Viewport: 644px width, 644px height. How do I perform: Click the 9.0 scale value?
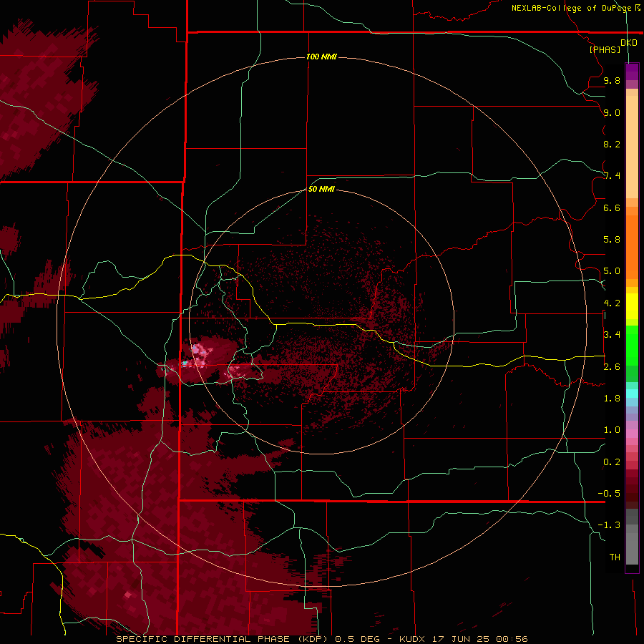[x=612, y=112]
